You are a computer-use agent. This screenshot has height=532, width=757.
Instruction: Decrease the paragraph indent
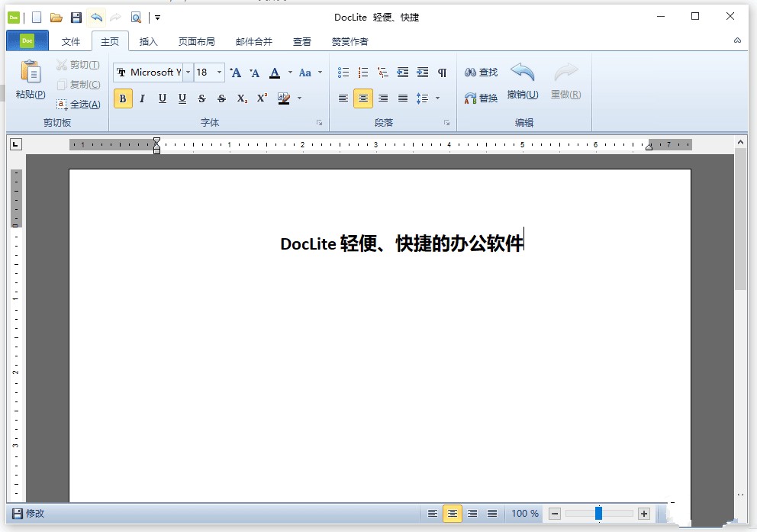coord(403,73)
